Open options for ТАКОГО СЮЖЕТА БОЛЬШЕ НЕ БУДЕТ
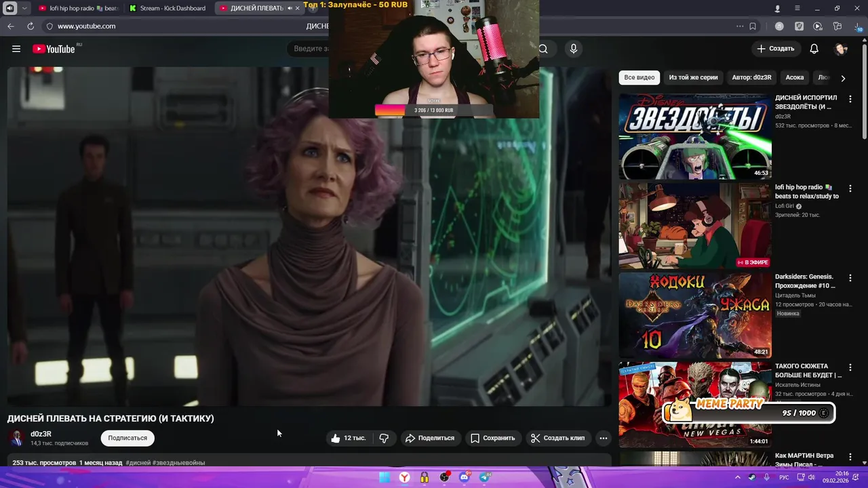 point(850,367)
